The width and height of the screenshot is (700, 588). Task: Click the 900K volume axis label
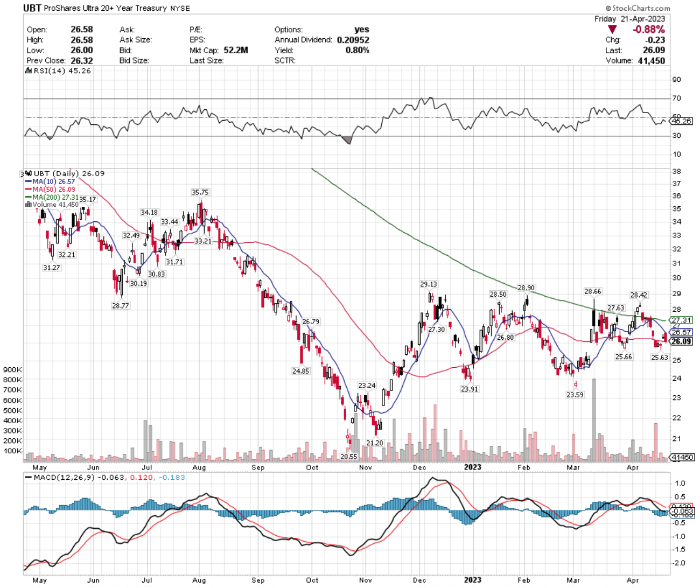click(12, 370)
